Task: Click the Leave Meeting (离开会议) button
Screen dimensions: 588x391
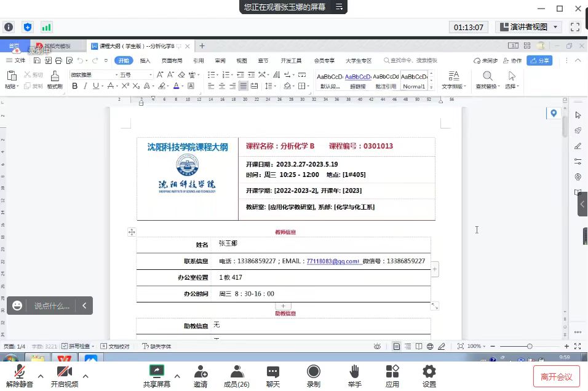Action: [x=556, y=376]
